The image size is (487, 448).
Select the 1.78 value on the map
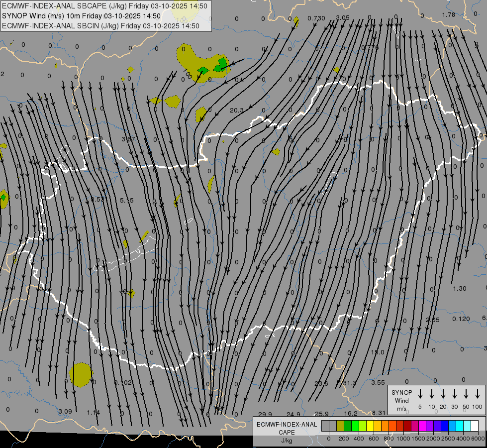coord(448,15)
